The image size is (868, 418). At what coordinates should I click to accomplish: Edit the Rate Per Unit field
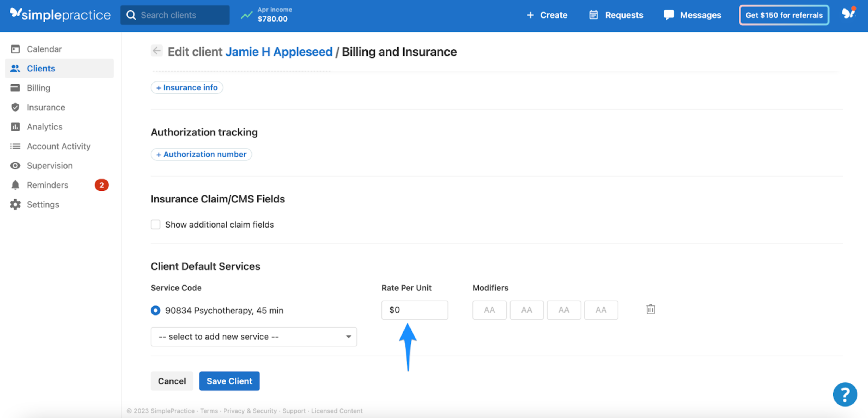[x=414, y=310]
